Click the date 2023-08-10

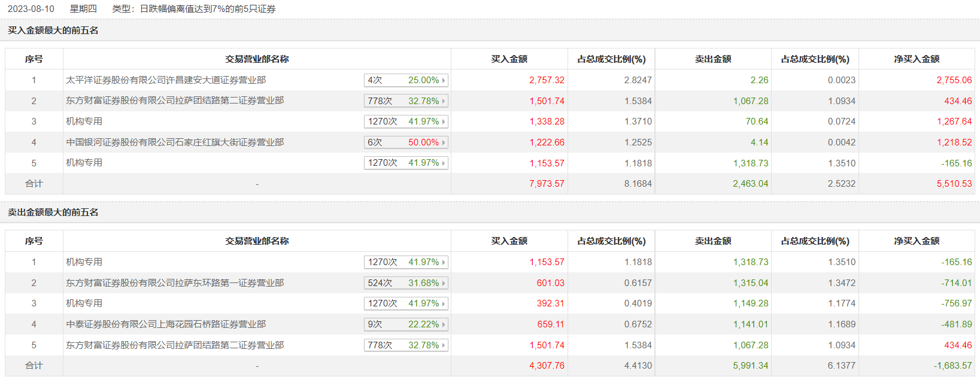coord(31,9)
